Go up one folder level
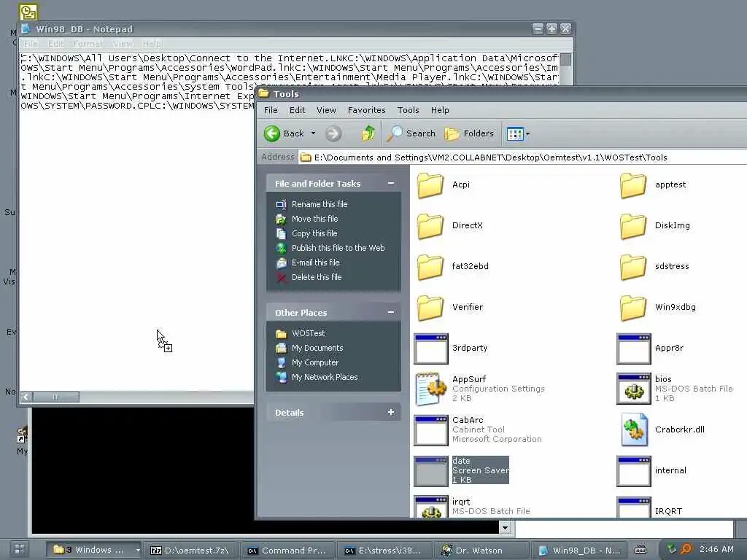This screenshot has height=560, width=747. [x=368, y=133]
